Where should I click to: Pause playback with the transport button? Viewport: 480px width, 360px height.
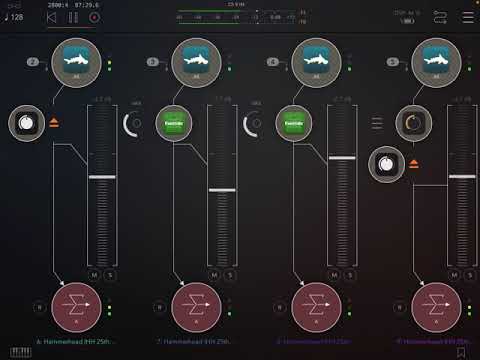(x=73, y=17)
